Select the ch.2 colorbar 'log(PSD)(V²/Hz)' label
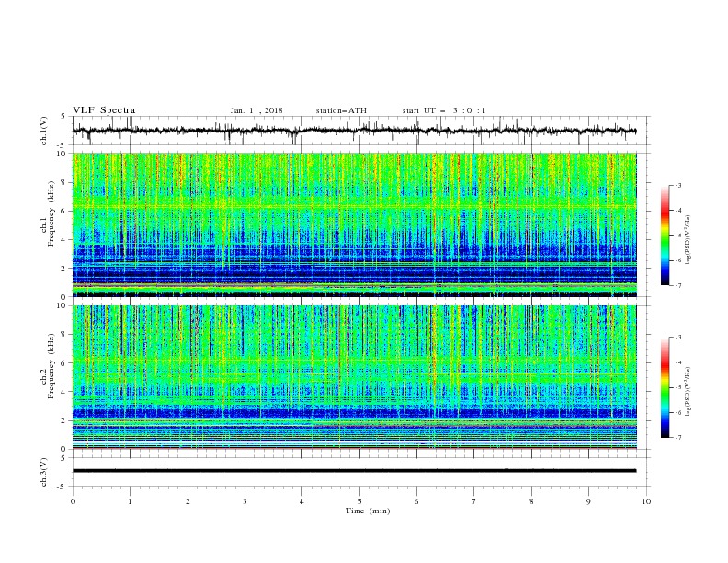Screen dimensions: 728x563 tap(688, 392)
